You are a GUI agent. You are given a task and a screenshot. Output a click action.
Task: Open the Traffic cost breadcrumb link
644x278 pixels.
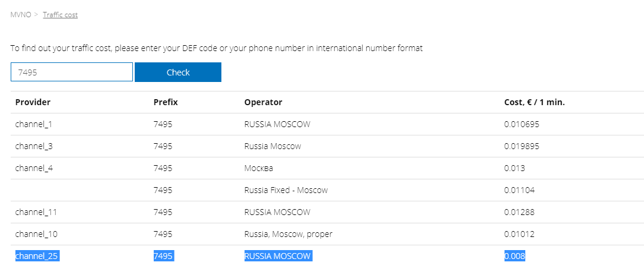(x=61, y=15)
